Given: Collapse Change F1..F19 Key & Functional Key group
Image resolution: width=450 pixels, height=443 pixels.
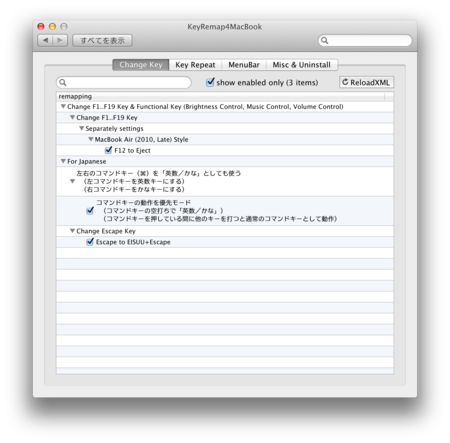Looking at the screenshot, I should 63,106.
